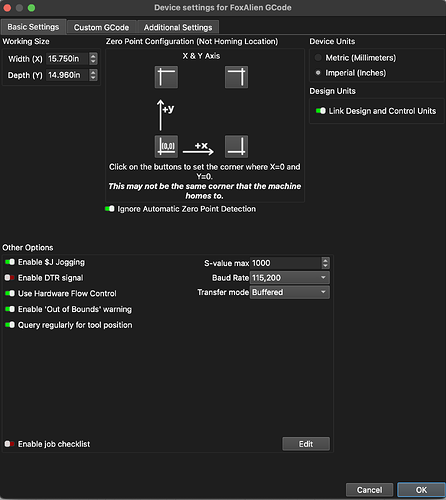Confirm settings with OK button
Image resolution: width=446 pixels, height=500 pixels.
click(421, 490)
